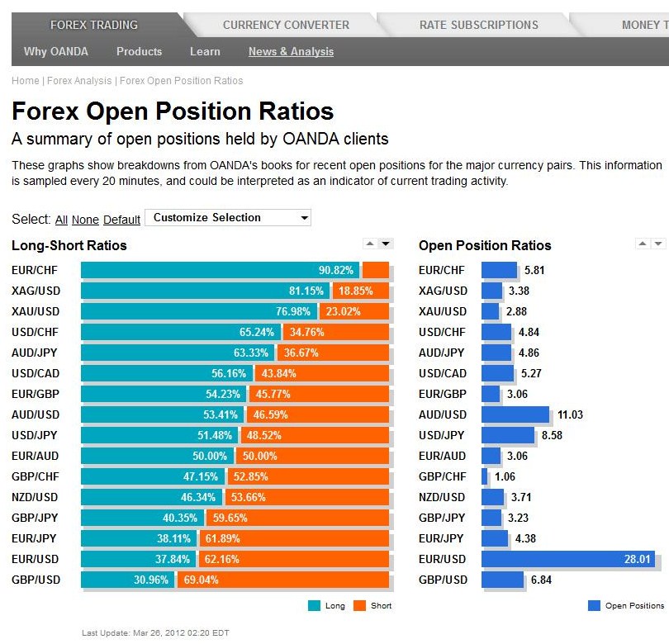Click the EUR/JPY short bar showing 61.89%
Screen dimensions: 669x644
pyautogui.click(x=294, y=538)
